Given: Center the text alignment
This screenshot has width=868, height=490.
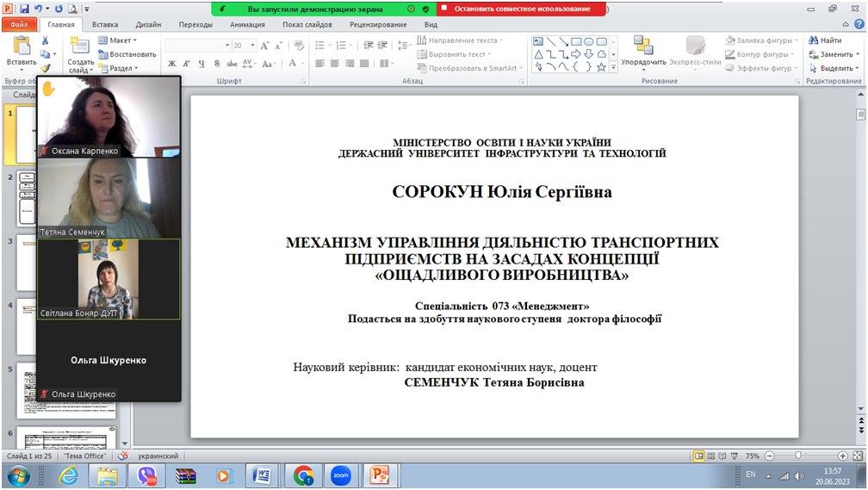Looking at the screenshot, I should (334, 64).
